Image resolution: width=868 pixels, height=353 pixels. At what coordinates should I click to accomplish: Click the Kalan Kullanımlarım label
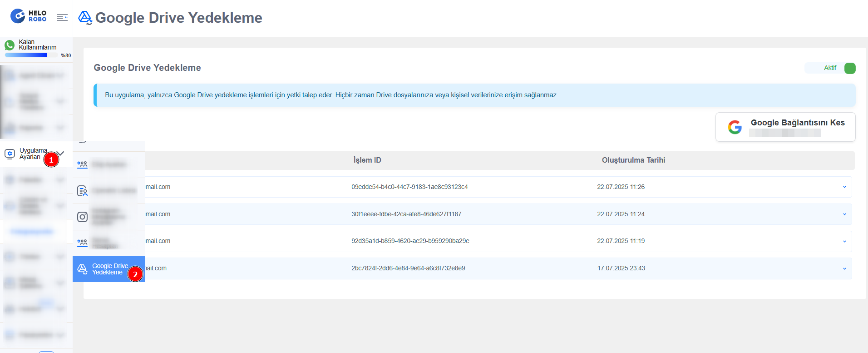pos(38,45)
